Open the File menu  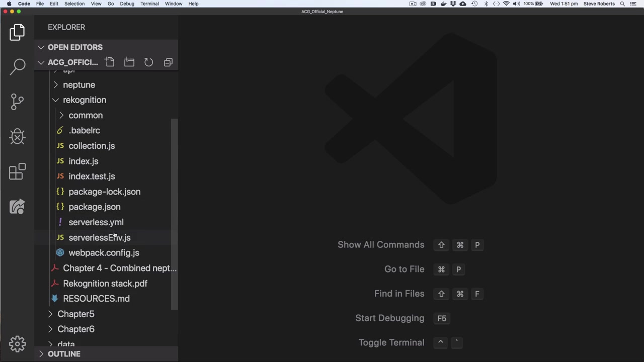40,4
